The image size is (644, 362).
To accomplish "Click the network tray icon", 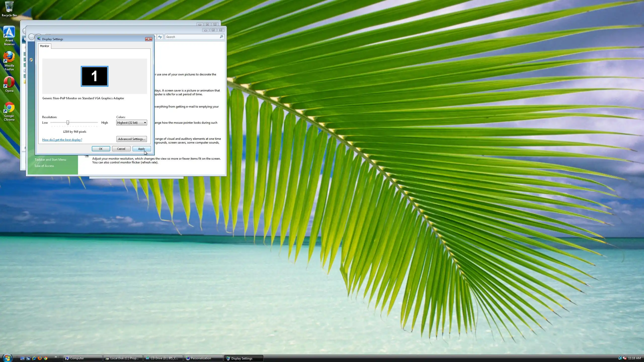I will point(620,358).
